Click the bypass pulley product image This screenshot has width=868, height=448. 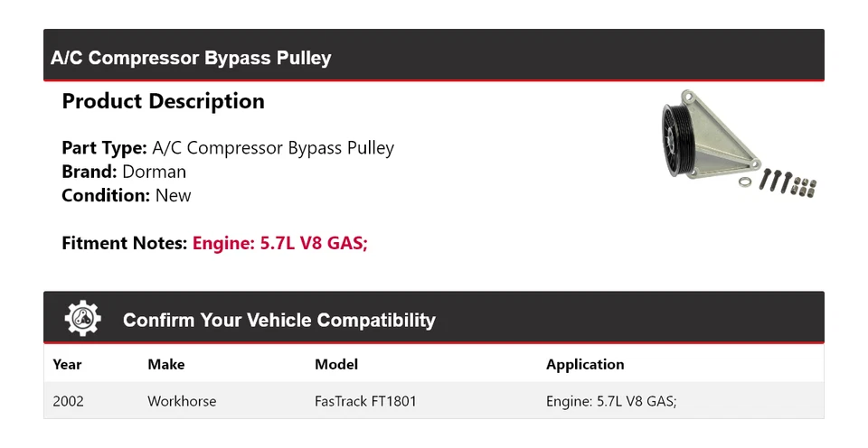click(734, 146)
